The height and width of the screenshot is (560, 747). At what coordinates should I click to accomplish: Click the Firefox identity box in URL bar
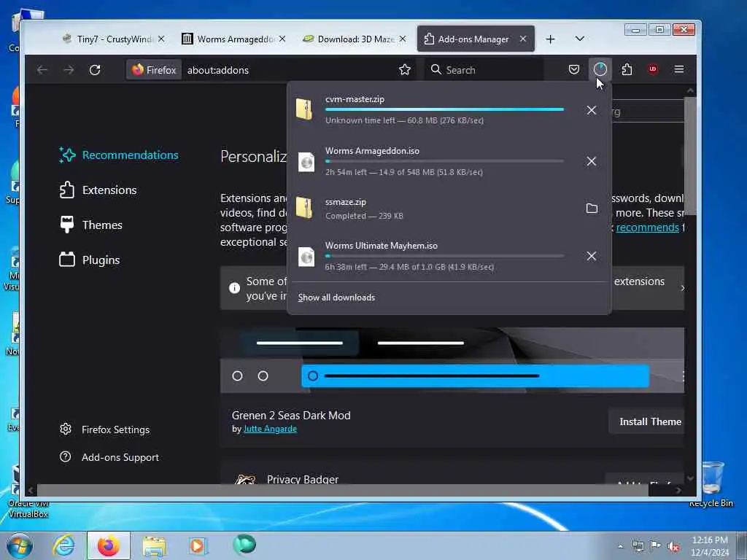[154, 70]
